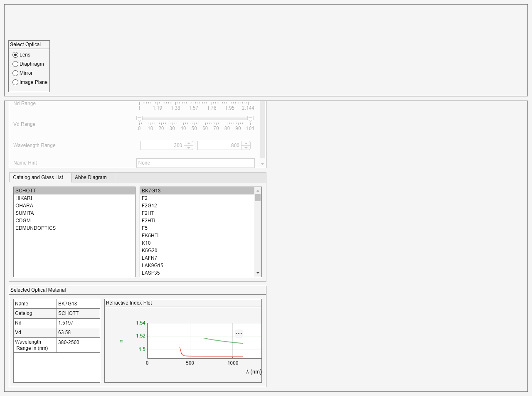Open the plot options ellipsis in Refractive Index Plot

click(239, 333)
